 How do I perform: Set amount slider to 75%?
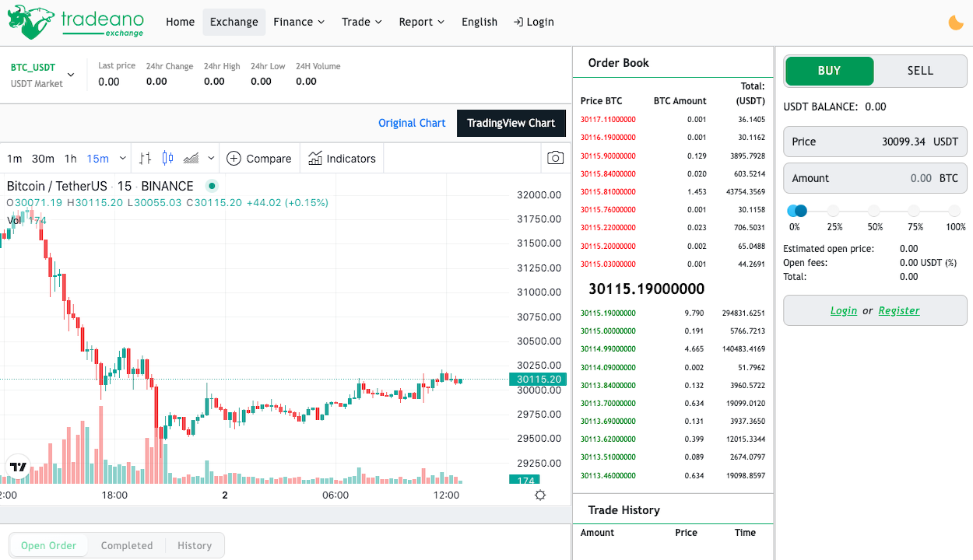[914, 211]
